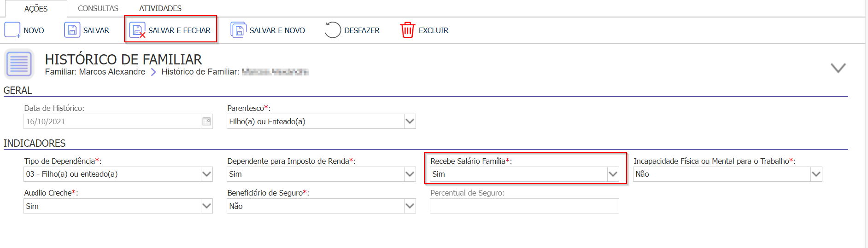Click the Histórico de Familiar document icon
Viewport: 868px width, 248px height.
(x=19, y=64)
